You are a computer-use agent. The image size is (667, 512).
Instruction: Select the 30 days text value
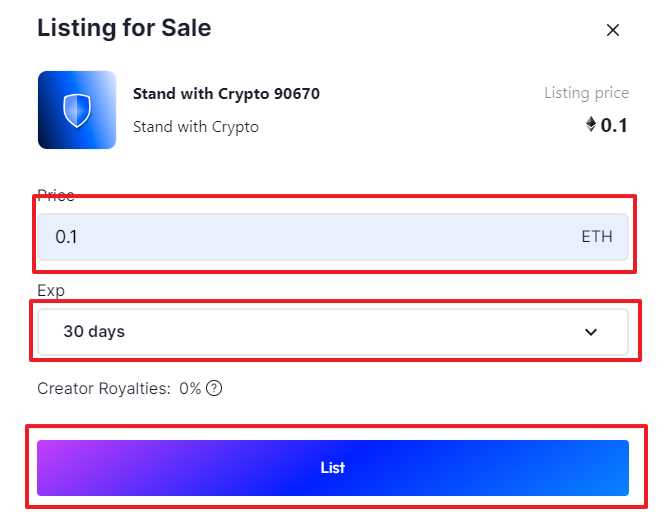click(94, 332)
